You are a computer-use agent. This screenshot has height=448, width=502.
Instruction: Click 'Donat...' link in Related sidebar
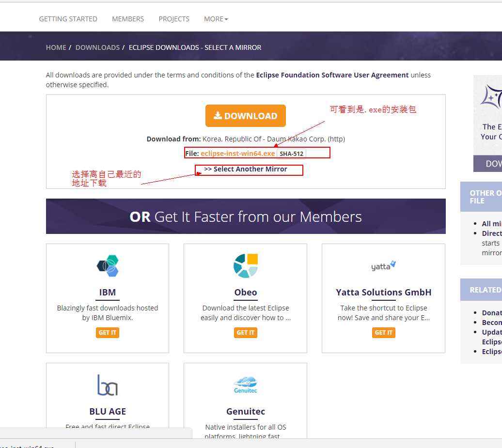(x=492, y=313)
